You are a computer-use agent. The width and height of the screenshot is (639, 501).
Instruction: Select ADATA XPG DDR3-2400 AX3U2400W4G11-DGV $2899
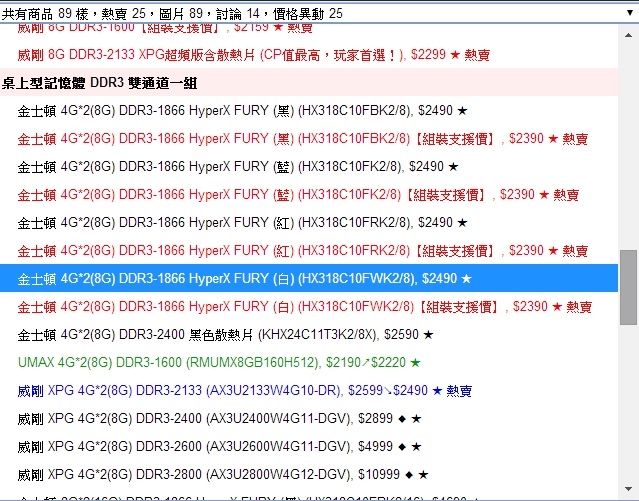tap(309, 419)
